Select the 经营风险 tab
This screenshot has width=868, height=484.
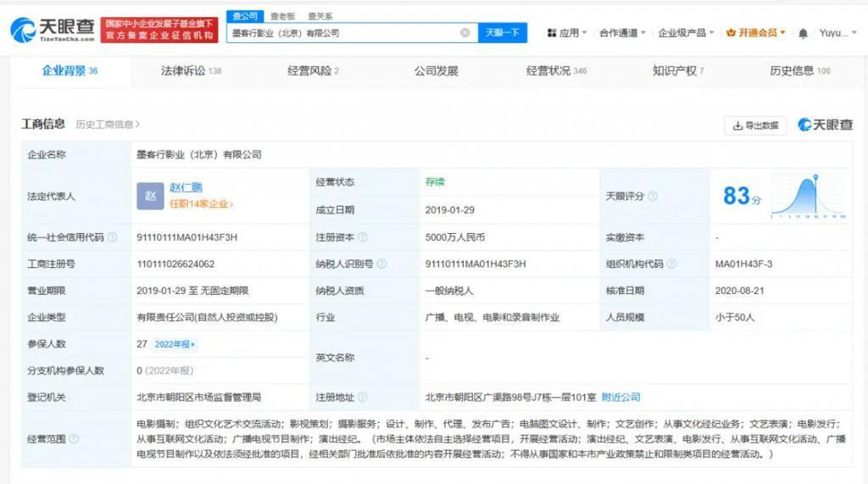click(x=313, y=71)
